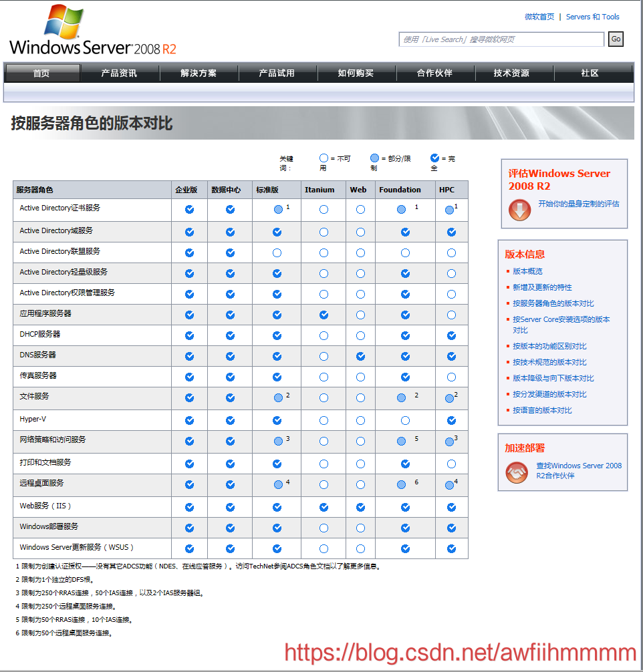Click the empty circle legend icon for 不可用
This screenshot has width=643, height=672.
click(x=324, y=158)
